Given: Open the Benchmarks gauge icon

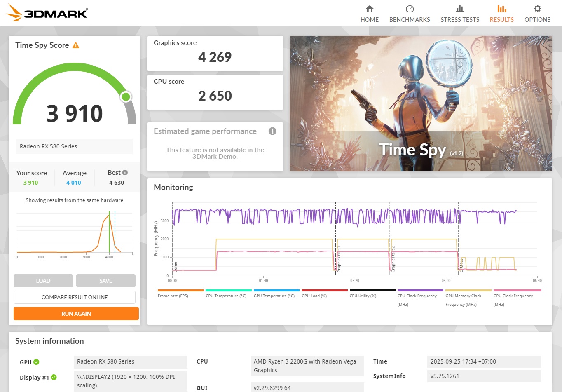Looking at the screenshot, I should (x=409, y=9).
